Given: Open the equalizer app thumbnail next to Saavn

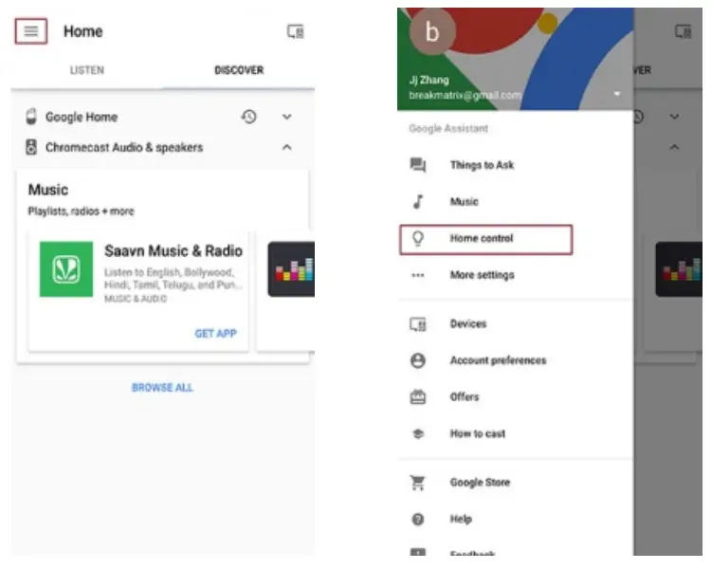Looking at the screenshot, I should tap(291, 269).
